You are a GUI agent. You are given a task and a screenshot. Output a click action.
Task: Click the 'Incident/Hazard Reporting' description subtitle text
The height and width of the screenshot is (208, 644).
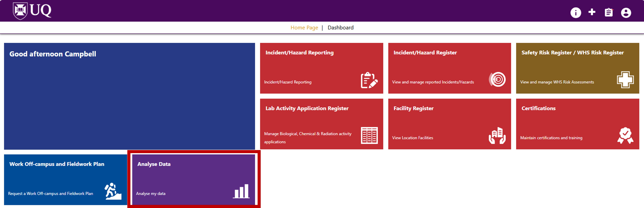tap(287, 82)
